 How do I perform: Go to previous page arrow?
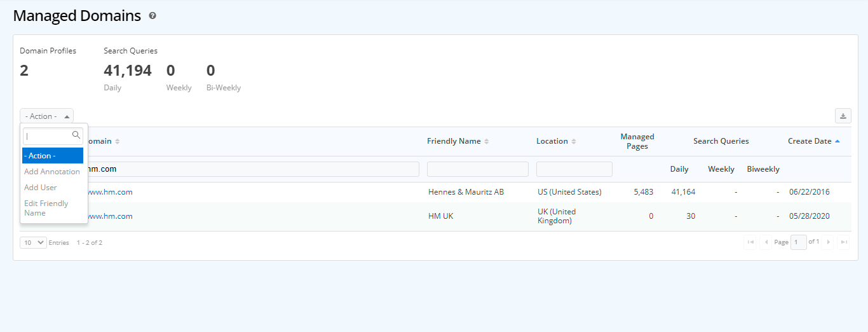tap(766, 242)
